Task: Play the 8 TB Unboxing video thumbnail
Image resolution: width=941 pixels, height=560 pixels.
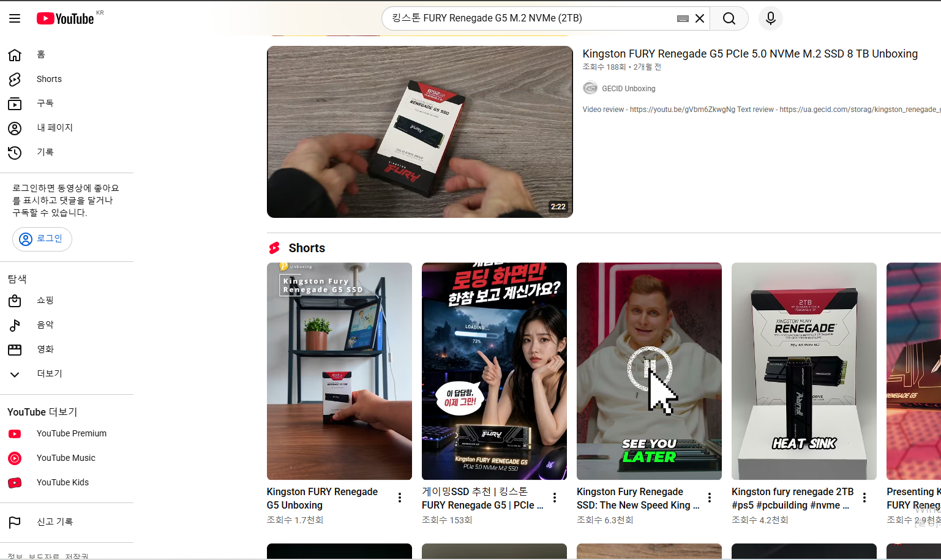Action: click(x=419, y=132)
